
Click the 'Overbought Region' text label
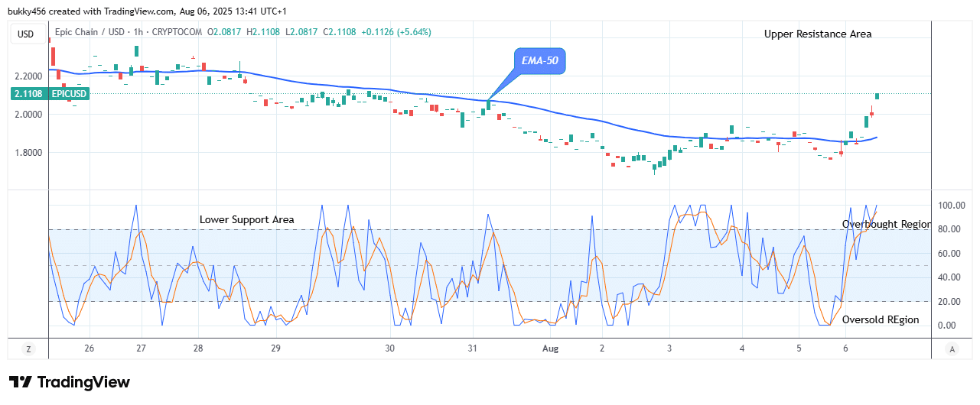point(886,224)
